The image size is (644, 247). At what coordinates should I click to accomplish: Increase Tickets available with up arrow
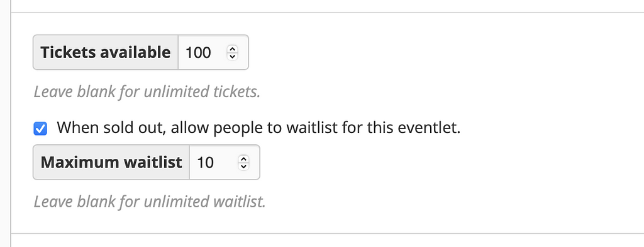233,49
